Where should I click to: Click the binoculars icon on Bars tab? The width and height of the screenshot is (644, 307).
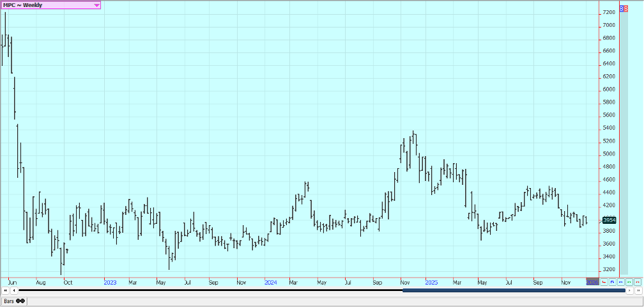coord(20,301)
